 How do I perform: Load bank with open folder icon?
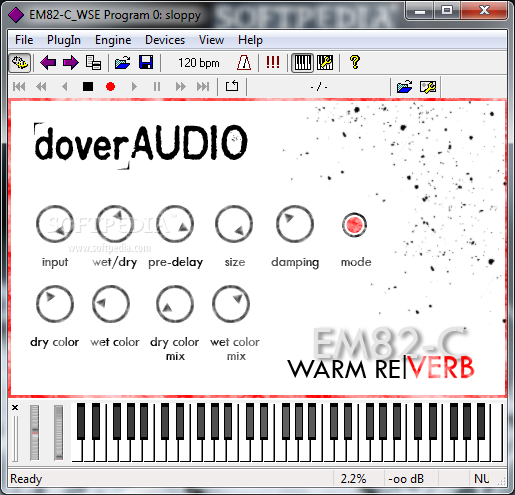[x=123, y=63]
